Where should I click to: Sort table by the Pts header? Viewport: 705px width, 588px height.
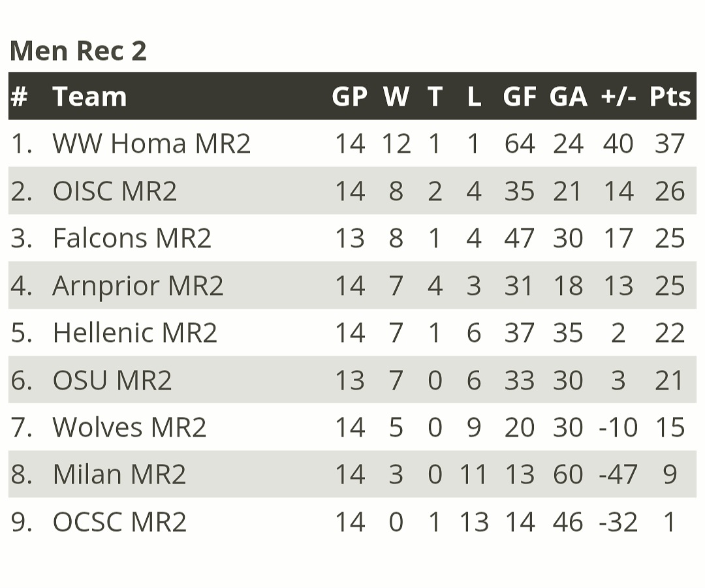pyautogui.click(x=670, y=97)
